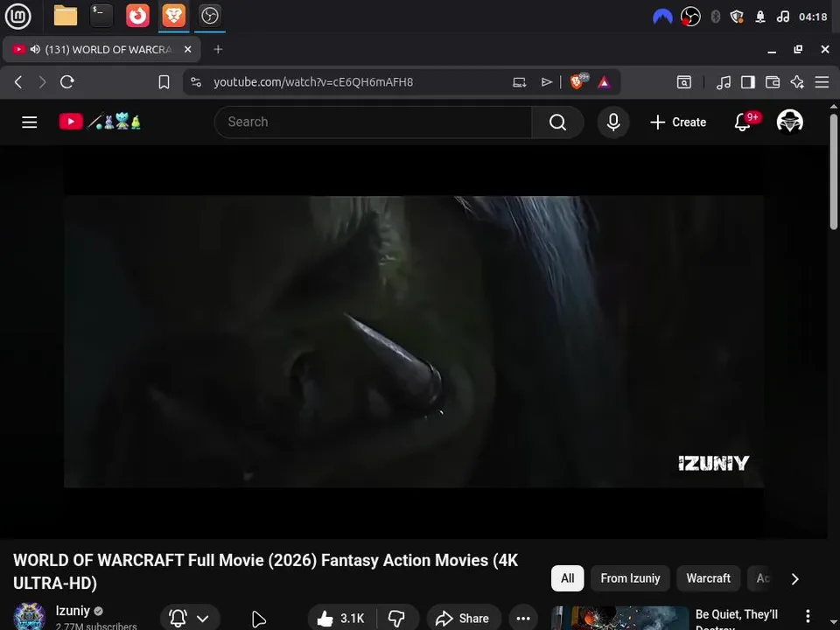840x630 pixels.
Task: Click the send/share arrow in the address bar
Action: coord(546,82)
